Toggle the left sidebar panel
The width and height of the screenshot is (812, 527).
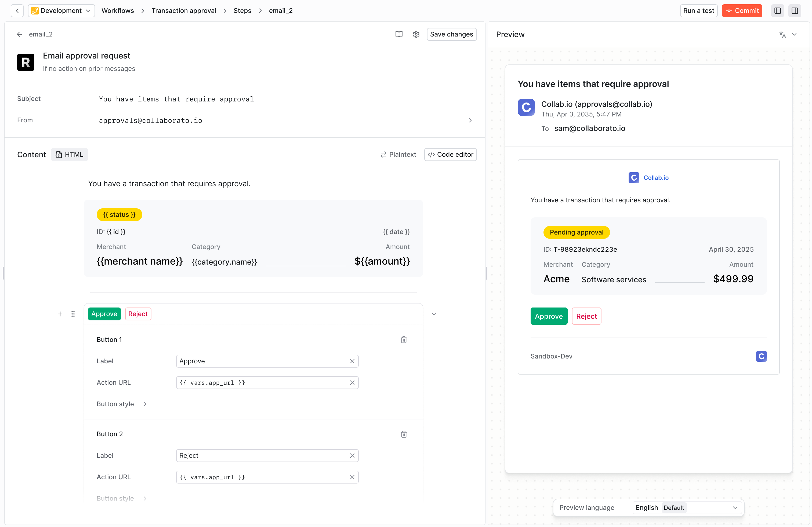pyautogui.click(x=778, y=10)
